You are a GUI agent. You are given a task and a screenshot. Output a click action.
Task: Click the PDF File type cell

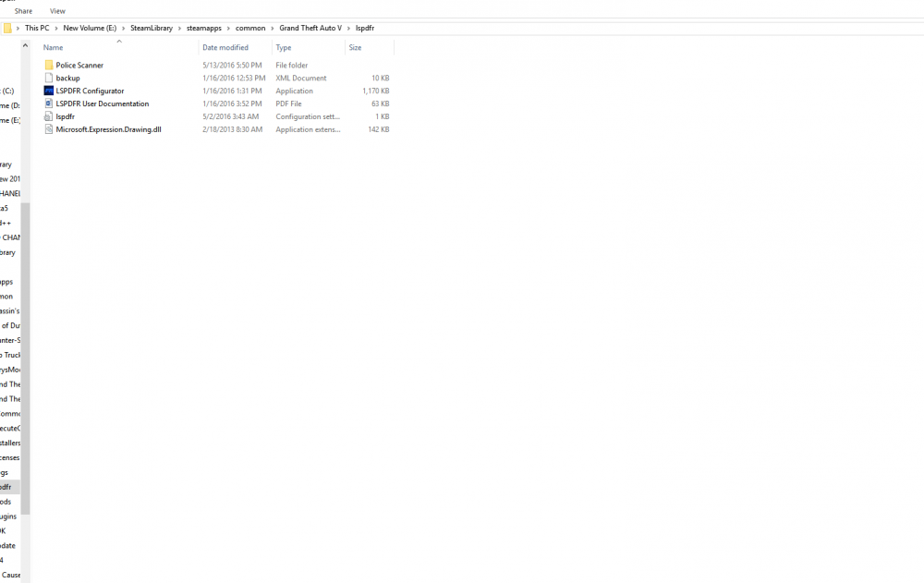(x=288, y=103)
